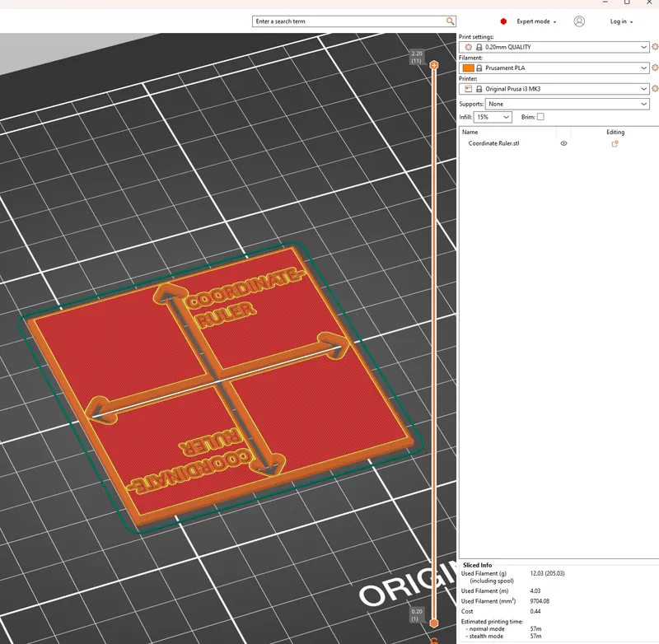Click the cog icon inside Print settings field
The width and height of the screenshot is (659, 644).
pyautogui.click(x=468, y=47)
